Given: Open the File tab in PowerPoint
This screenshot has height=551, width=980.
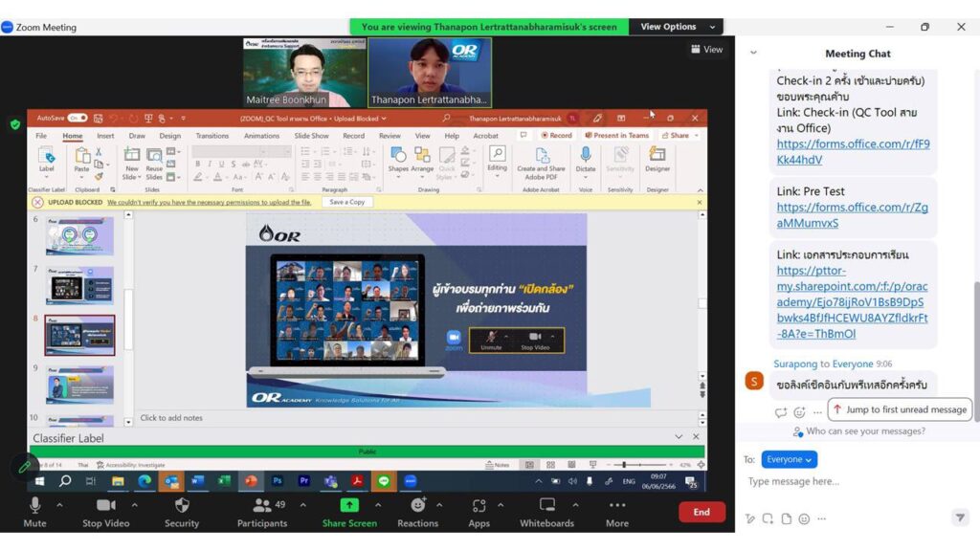Looking at the screenshot, I should 41,136.
